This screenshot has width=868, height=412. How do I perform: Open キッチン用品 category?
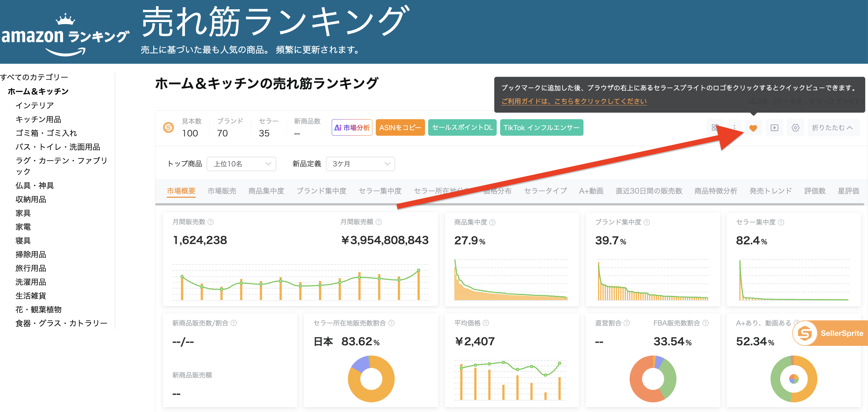click(x=38, y=120)
